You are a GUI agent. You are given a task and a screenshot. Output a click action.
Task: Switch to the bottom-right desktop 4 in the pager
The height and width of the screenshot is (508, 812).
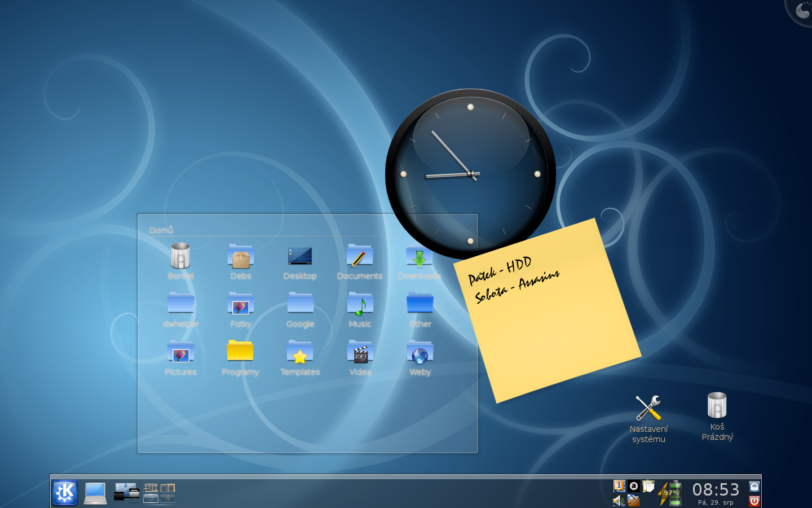click(167, 498)
